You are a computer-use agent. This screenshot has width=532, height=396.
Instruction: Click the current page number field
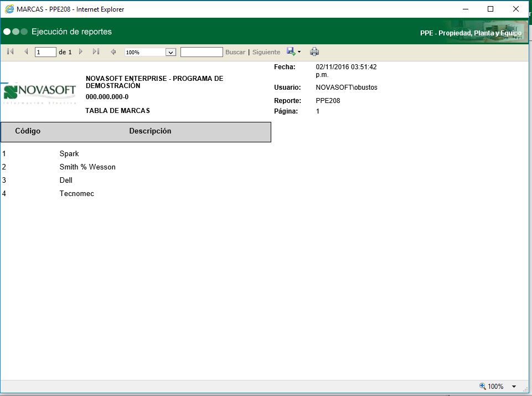(x=45, y=52)
